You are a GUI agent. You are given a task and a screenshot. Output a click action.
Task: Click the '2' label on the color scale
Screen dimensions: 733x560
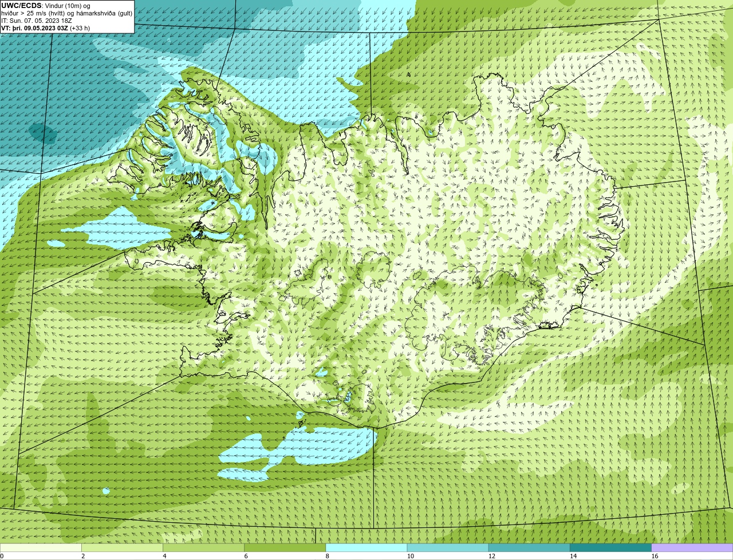pos(83,556)
